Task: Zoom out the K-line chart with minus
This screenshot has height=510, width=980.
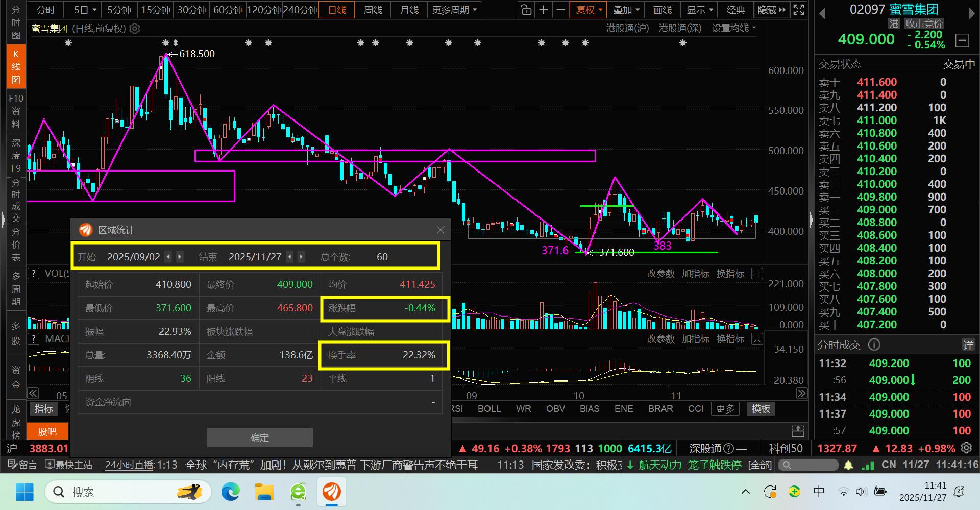Action: tap(561, 10)
